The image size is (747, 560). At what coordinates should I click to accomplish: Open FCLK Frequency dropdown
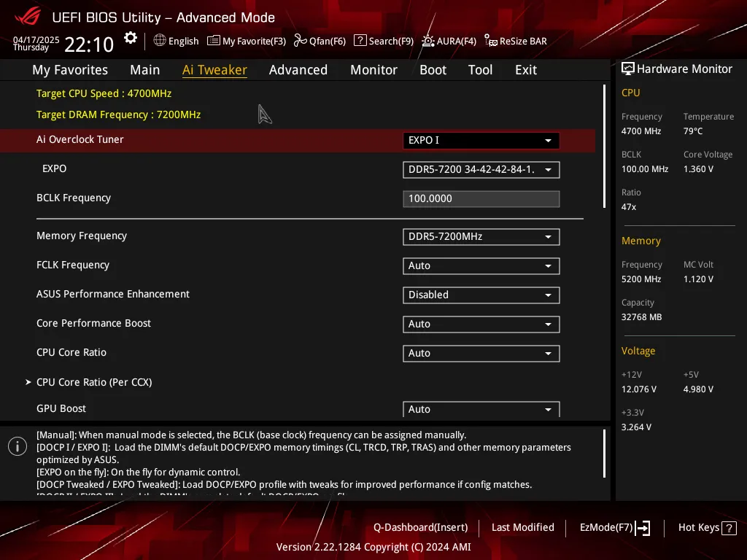pyautogui.click(x=481, y=265)
